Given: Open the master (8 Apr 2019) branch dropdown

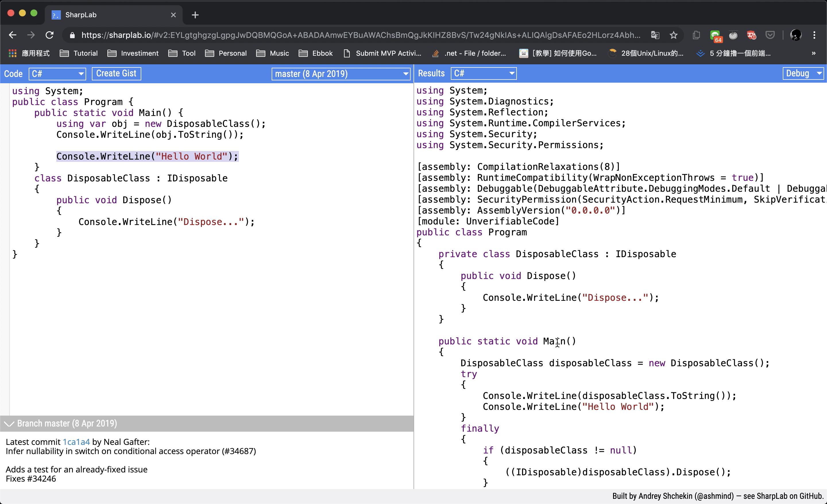Looking at the screenshot, I should pos(341,74).
